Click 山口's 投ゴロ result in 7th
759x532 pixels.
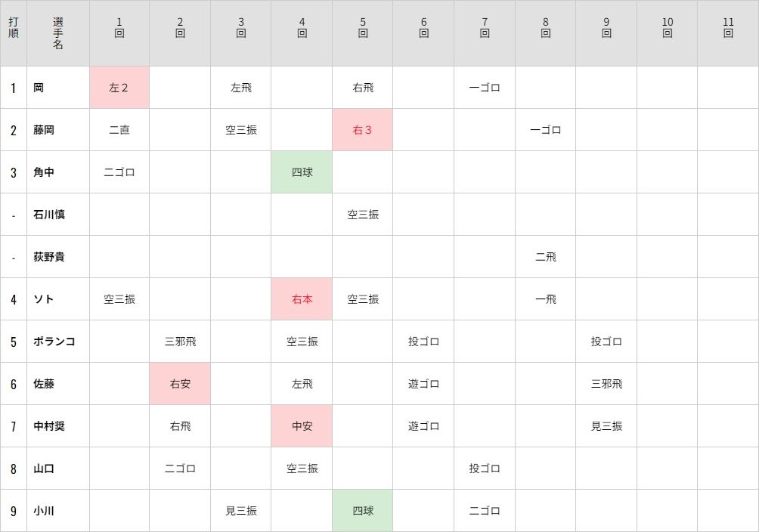coord(485,469)
